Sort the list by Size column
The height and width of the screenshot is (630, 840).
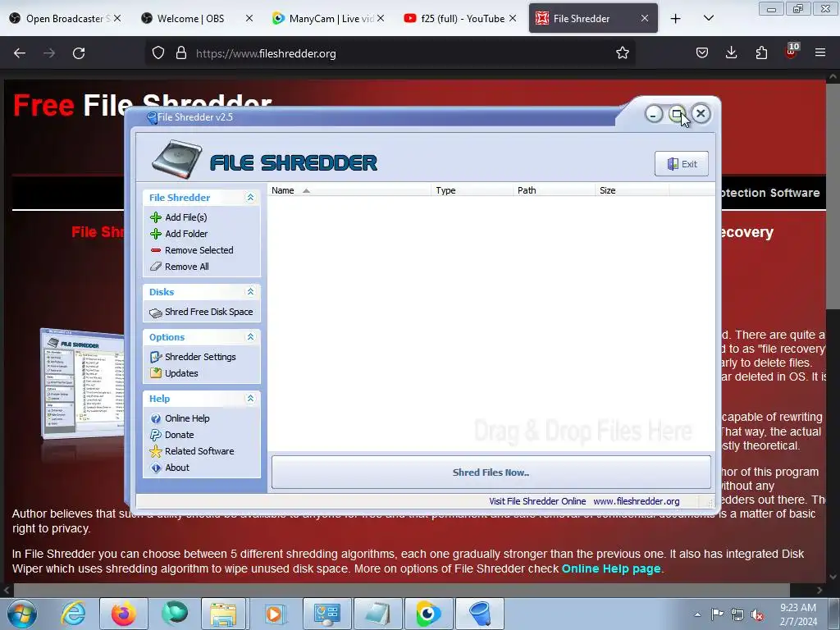(632, 190)
